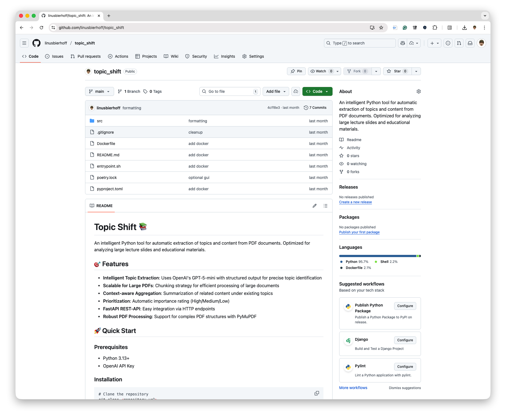506x420 pixels.
Task: Switch to the Issues tab
Action: click(x=54, y=56)
